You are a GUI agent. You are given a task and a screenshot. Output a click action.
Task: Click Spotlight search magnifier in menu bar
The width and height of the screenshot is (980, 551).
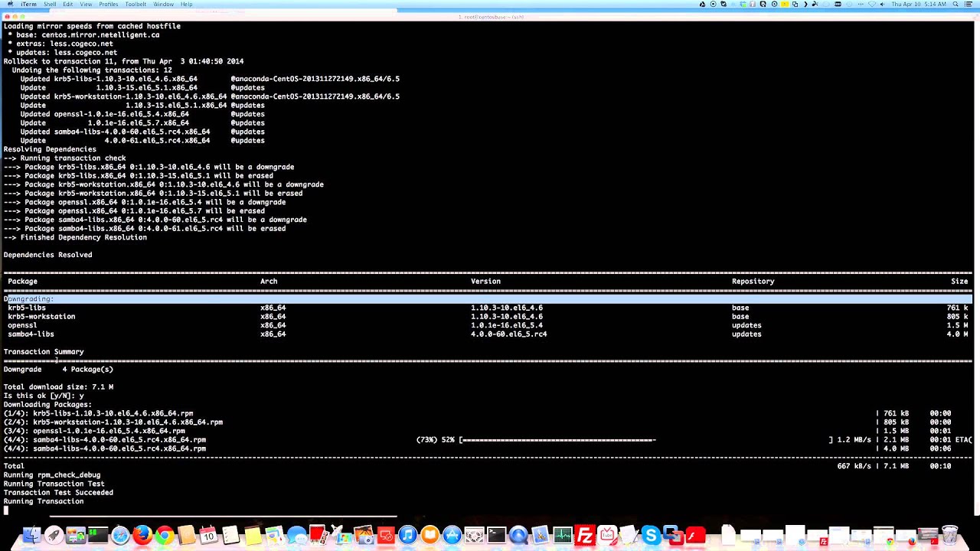[955, 4]
